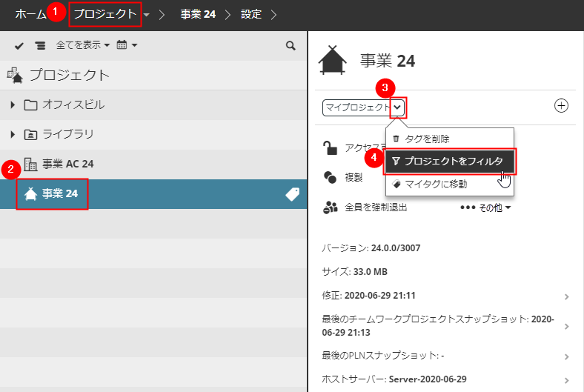Toggle the list view icon

(x=40, y=46)
